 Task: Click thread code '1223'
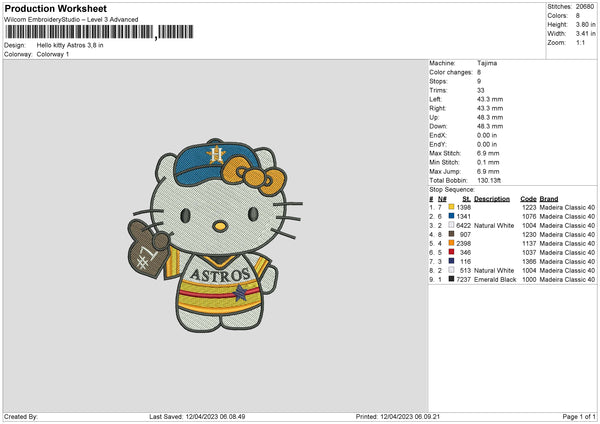point(529,207)
